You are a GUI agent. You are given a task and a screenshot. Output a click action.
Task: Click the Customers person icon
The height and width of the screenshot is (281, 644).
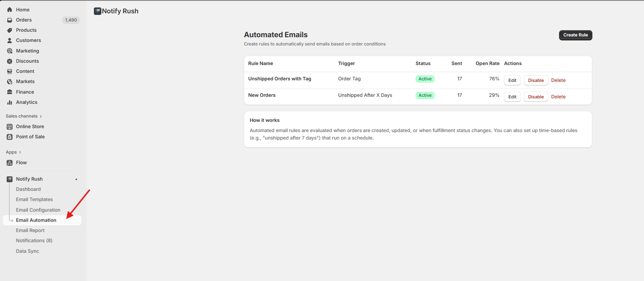(10, 40)
